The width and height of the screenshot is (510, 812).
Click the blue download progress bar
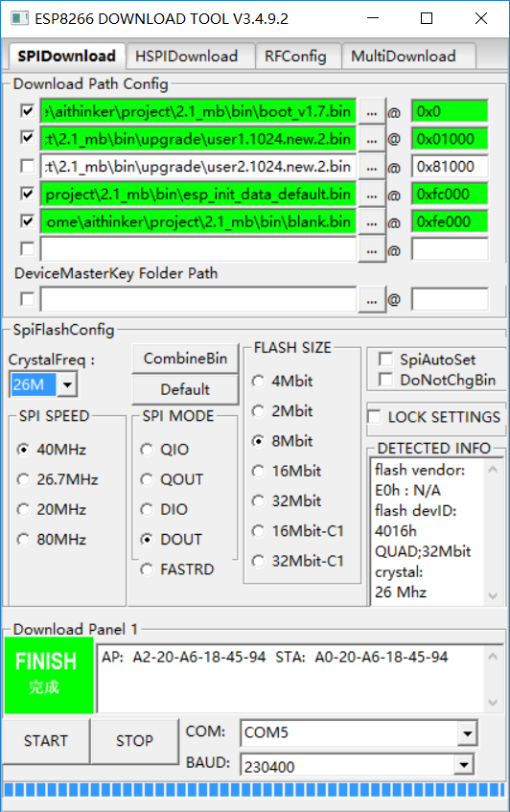tap(255, 790)
